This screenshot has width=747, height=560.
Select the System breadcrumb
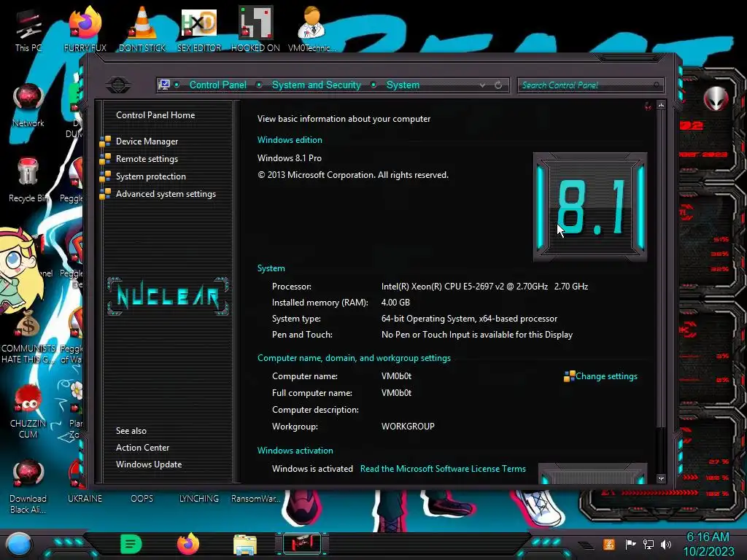point(403,85)
